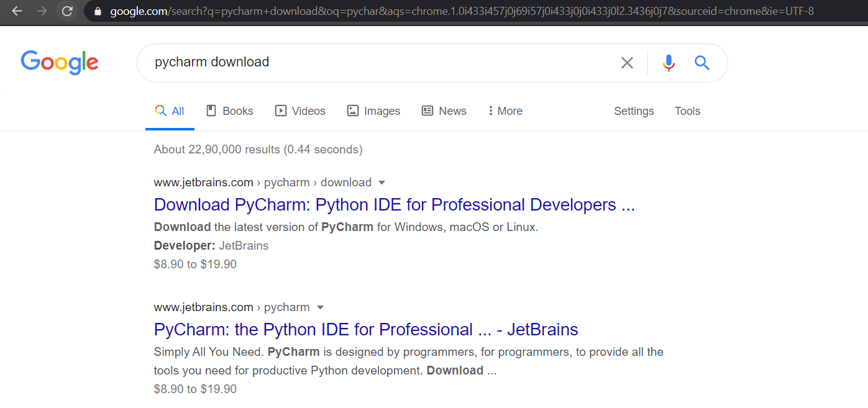Click the padlock site info icon
The width and height of the screenshot is (868, 408).
(x=97, y=11)
